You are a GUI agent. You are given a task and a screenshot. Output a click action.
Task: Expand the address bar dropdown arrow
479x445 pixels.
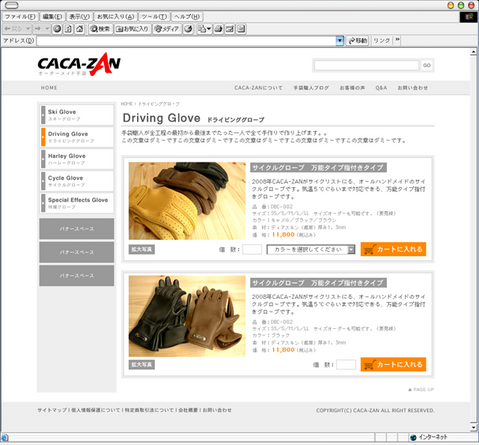click(x=339, y=41)
